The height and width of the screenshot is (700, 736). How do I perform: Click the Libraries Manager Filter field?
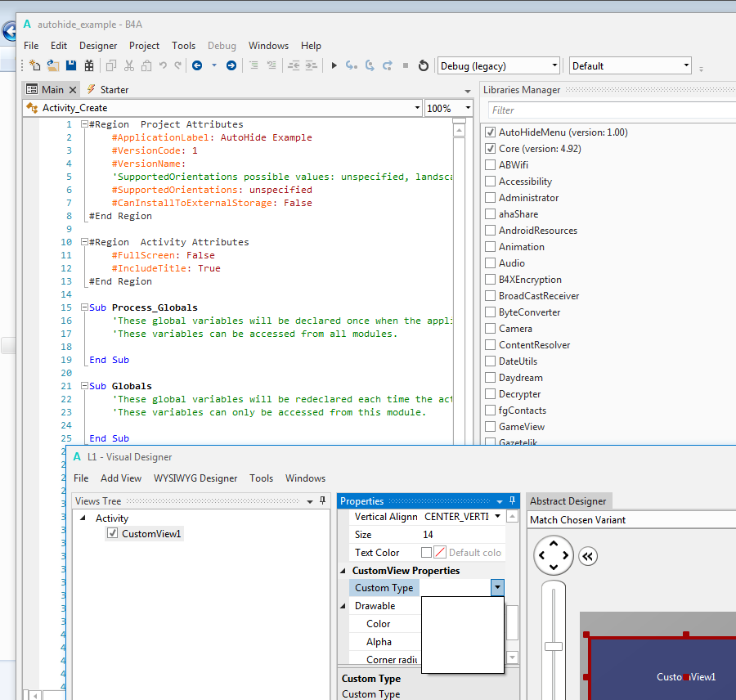point(609,110)
